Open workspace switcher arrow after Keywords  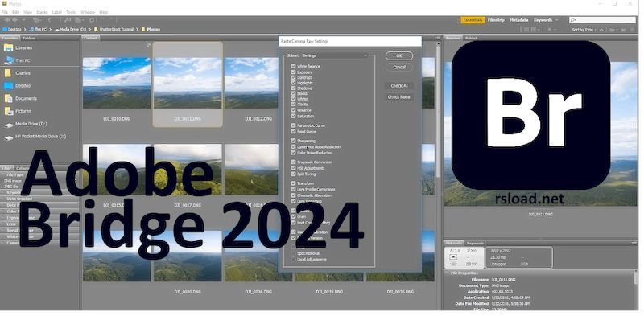click(557, 20)
